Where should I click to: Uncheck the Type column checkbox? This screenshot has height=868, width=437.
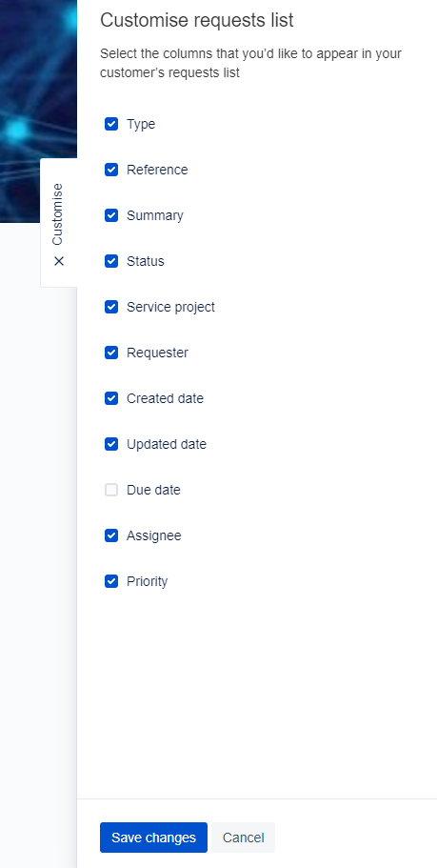tap(111, 124)
